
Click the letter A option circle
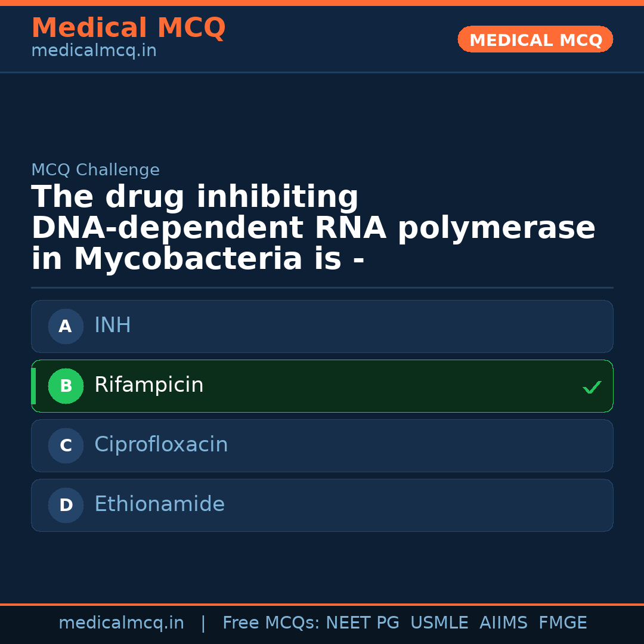66,326
